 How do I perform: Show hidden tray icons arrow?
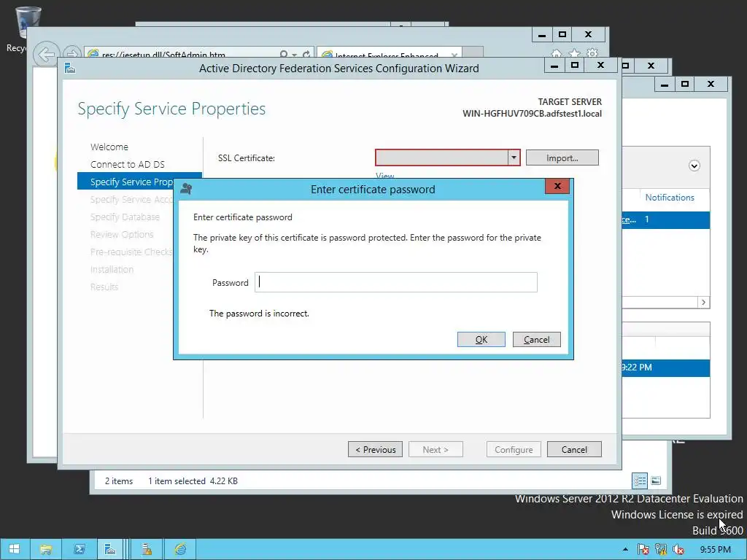[x=625, y=550]
